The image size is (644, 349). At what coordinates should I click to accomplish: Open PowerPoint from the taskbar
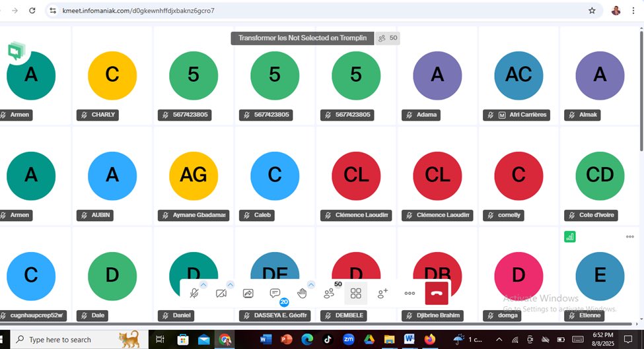click(x=286, y=339)
